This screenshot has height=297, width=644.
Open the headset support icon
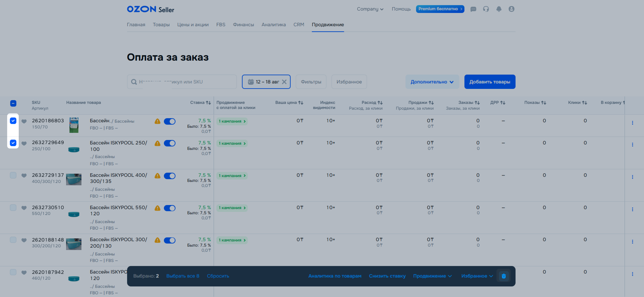(x=486, y=9)
